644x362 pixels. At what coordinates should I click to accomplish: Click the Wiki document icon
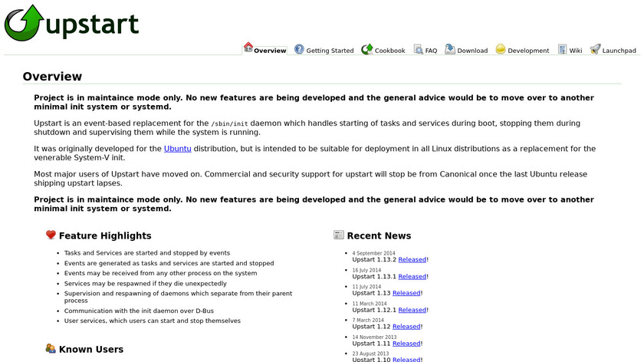coord(562,49)
